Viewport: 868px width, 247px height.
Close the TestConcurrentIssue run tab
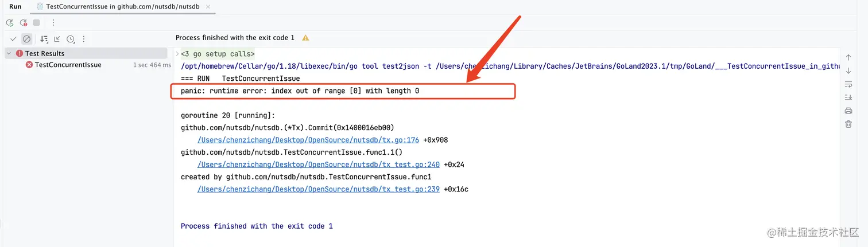207,7
